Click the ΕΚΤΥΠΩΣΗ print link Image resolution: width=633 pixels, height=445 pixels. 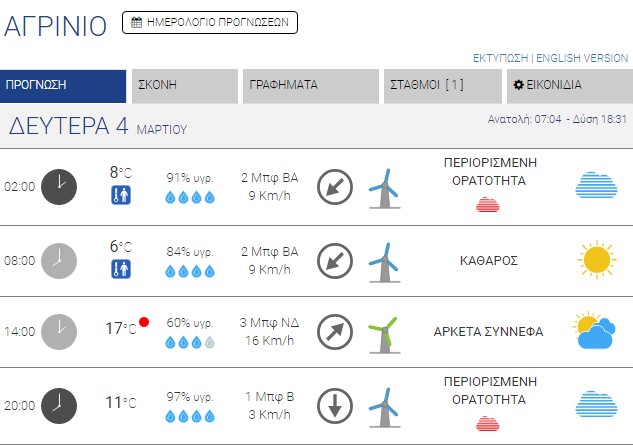point(500,58)
